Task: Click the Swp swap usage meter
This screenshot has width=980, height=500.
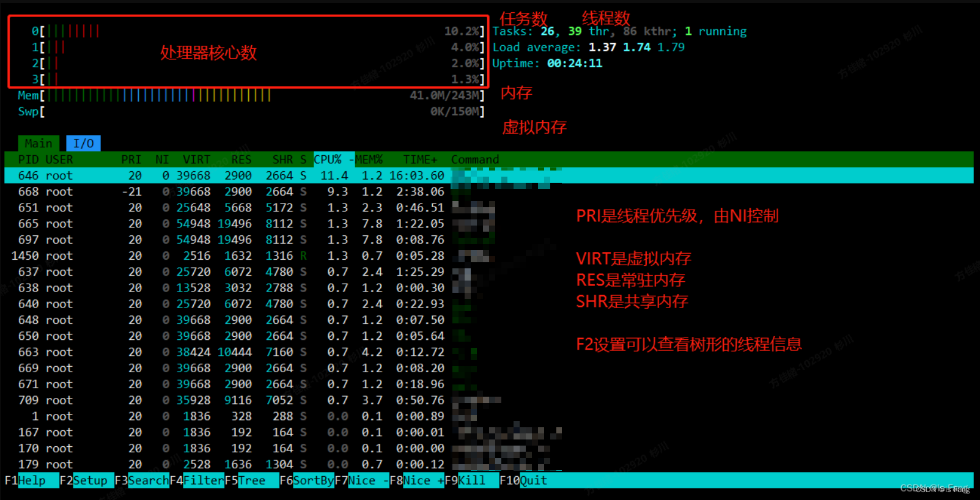Action: pyautogui.click(x=251, y=111)
